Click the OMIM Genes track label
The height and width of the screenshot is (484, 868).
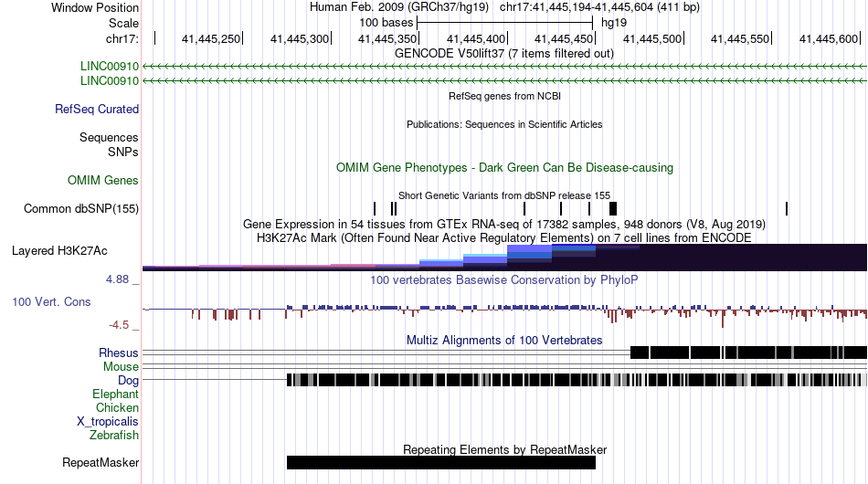(103, 180)
